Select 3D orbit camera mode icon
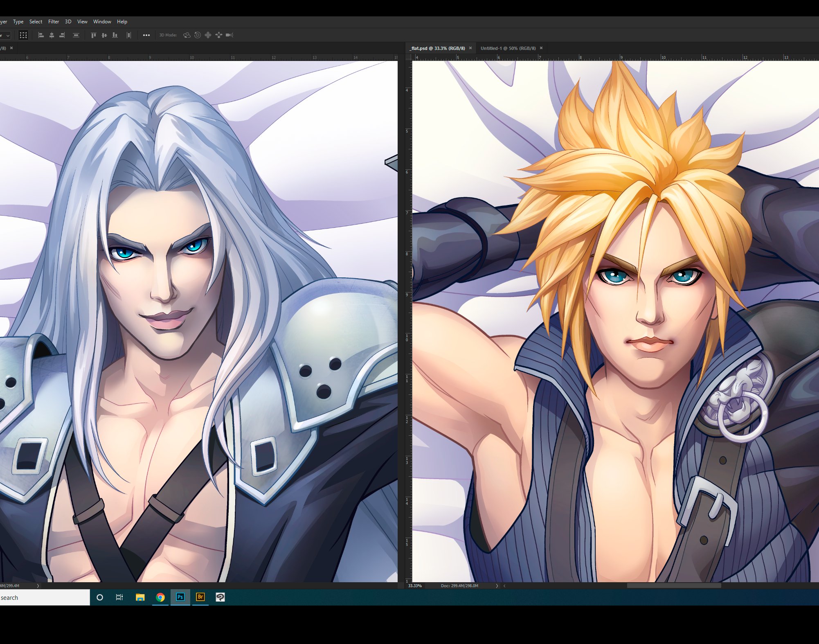The height and width of the screenshot is (644, 819). pos(187,35)
